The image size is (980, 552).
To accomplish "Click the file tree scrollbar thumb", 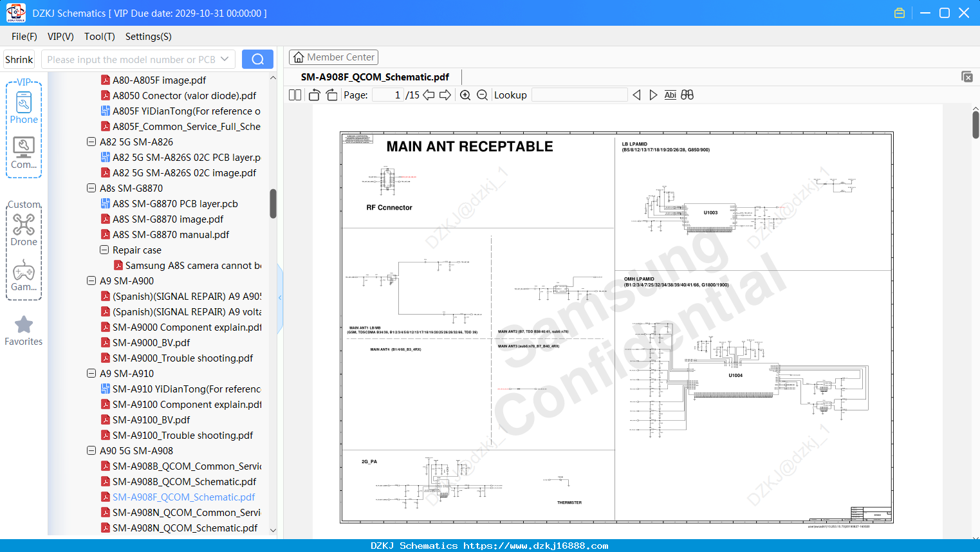I will click(x=273, y=203).
